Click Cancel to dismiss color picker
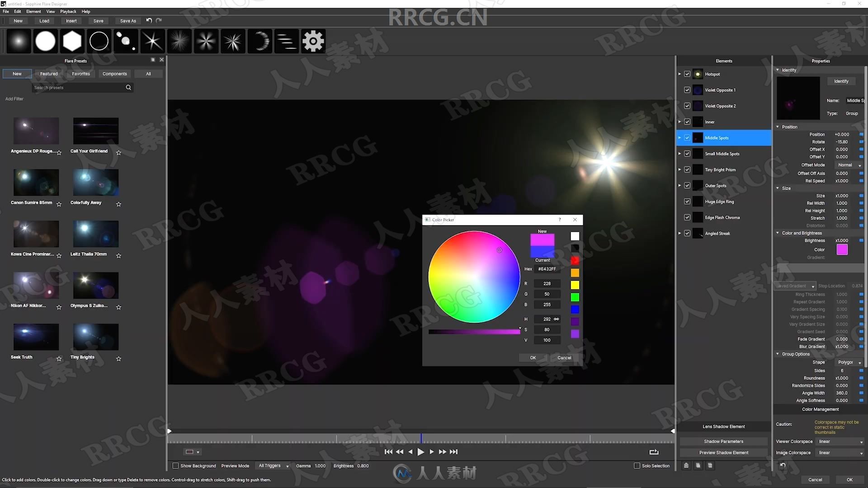Screen dimensions: 868x488 pyautogui.click(x=563, y=357)
